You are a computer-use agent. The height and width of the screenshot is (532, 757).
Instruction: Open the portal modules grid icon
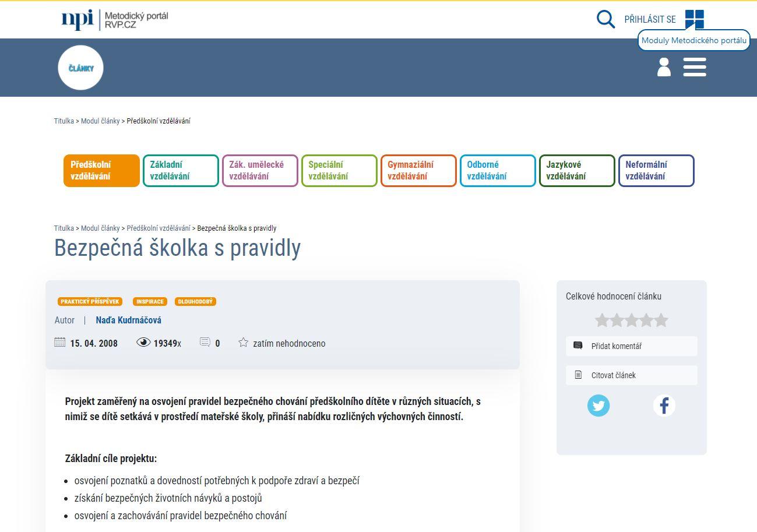pyautogui.click(x=694, y=19)
